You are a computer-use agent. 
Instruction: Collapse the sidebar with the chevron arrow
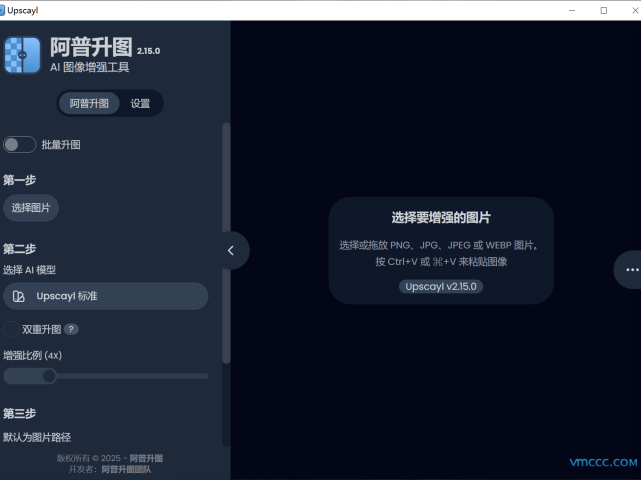pyautogui.click(x=231, y=250)
